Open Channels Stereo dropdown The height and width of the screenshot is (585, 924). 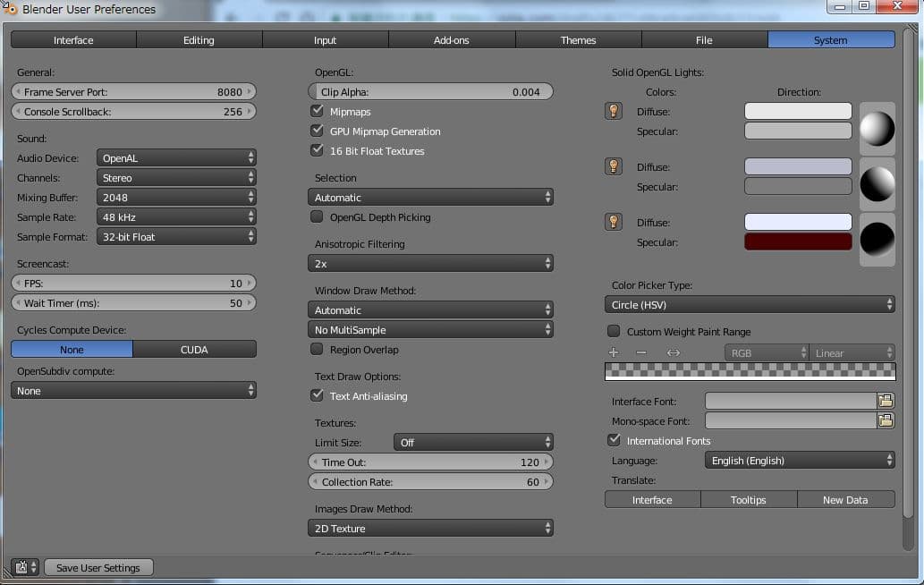click(176, 177)
